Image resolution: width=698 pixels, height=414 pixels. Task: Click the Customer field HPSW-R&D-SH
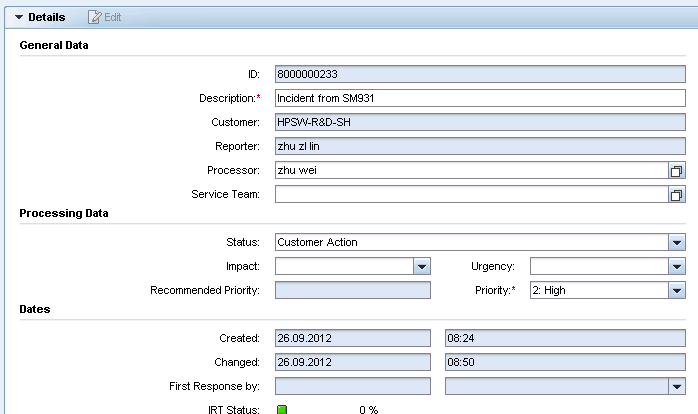point(480,122)
